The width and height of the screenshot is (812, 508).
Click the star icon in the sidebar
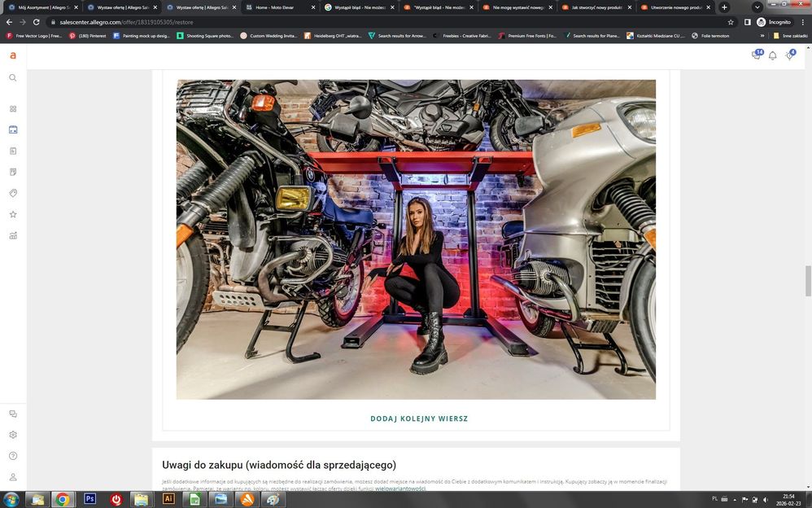pyautogui.click(x=13, y=215)
